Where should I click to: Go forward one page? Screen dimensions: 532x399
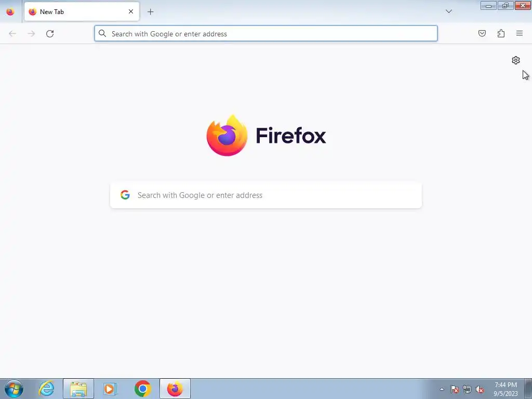click(x=31, y=33)
